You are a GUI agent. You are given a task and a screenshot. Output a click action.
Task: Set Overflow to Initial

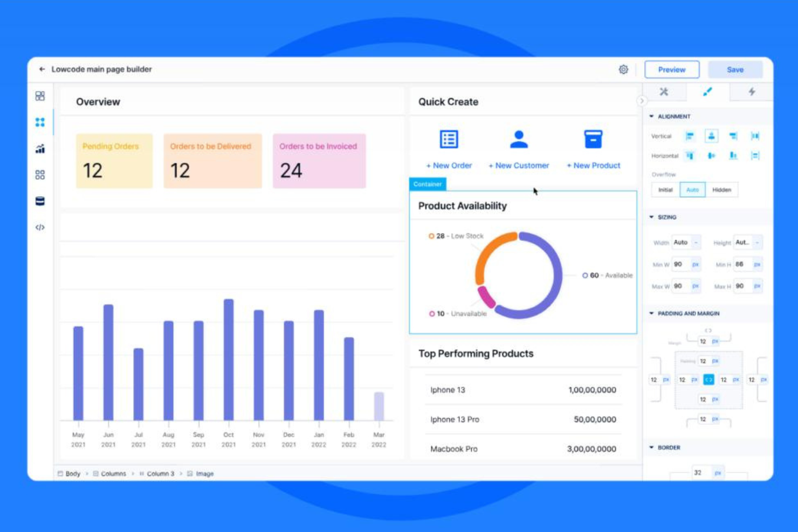pyautogui.click(x=665, y=190)
